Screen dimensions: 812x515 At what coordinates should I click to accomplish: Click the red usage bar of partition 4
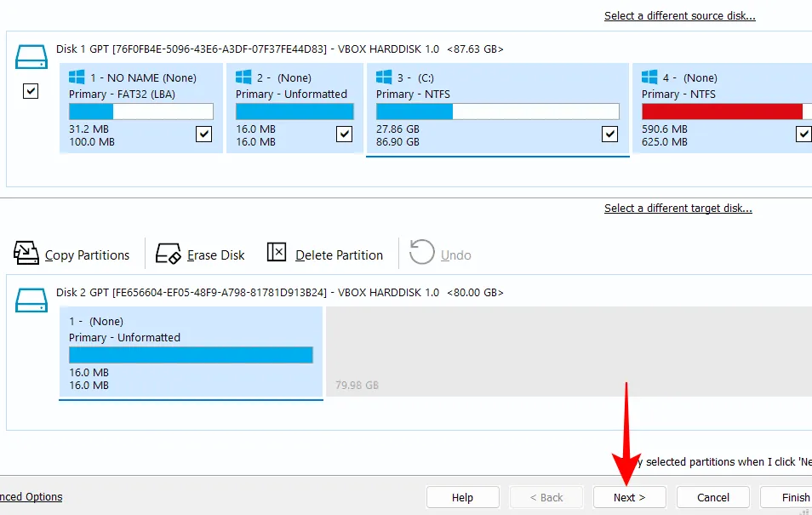[x=727, y=112]
